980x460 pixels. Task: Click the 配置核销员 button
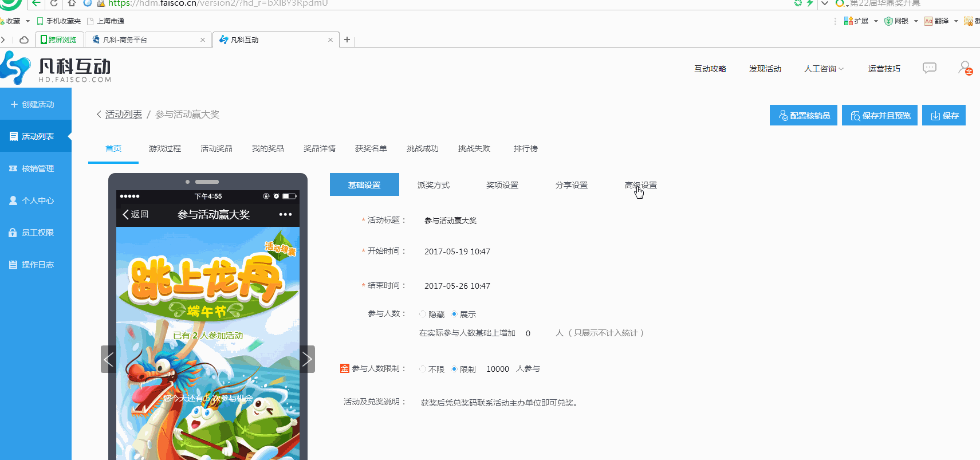tap(804, 115)
